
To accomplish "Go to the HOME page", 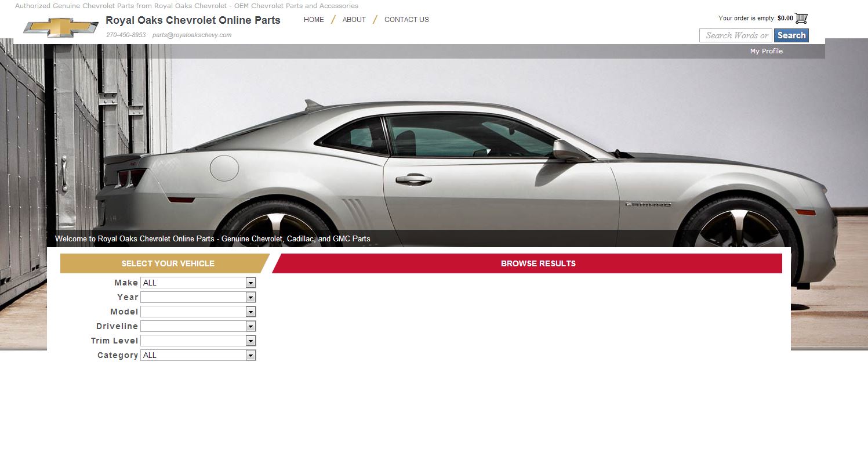I will tap(314, 19).
